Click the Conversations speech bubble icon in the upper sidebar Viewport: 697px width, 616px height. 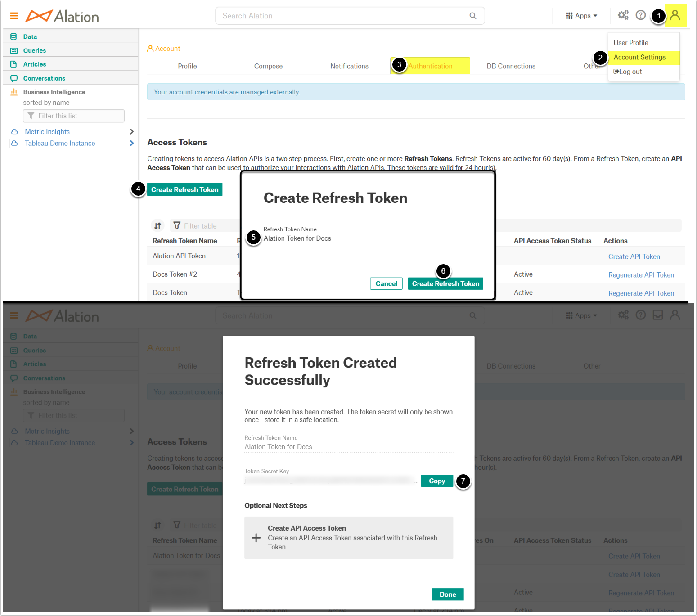click(14, 78)
